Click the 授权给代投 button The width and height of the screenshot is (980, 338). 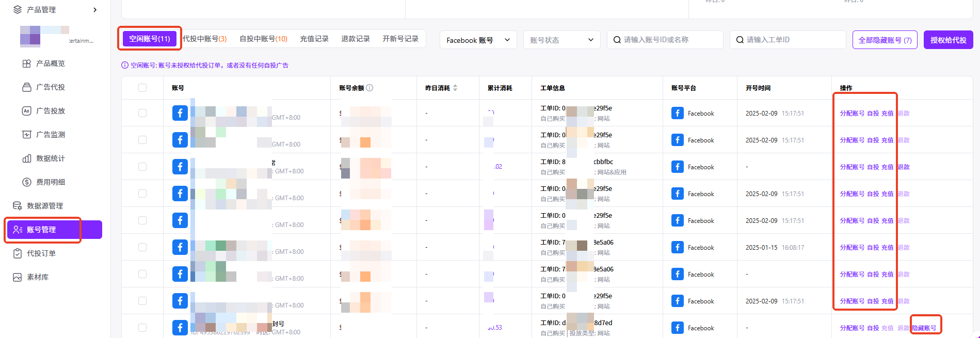coord(948,40)
